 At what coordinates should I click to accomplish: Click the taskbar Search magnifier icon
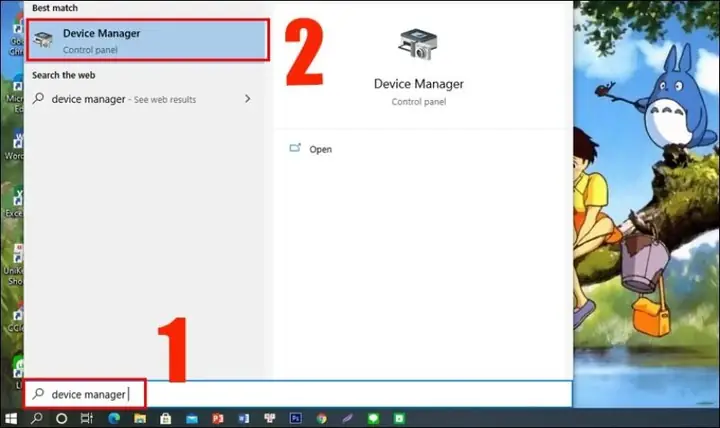pyautogui.click(x=36, y=418)
